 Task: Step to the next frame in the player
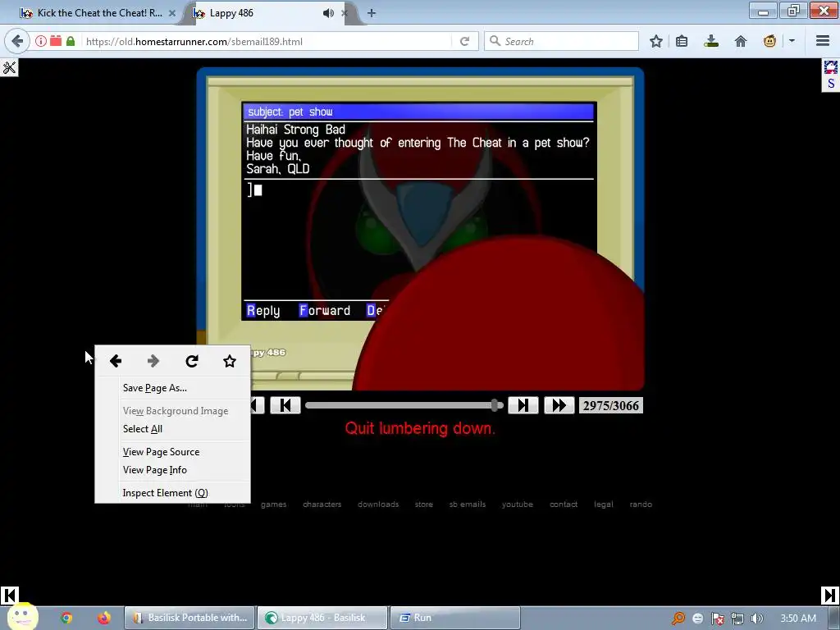click(x=523, y=405)
